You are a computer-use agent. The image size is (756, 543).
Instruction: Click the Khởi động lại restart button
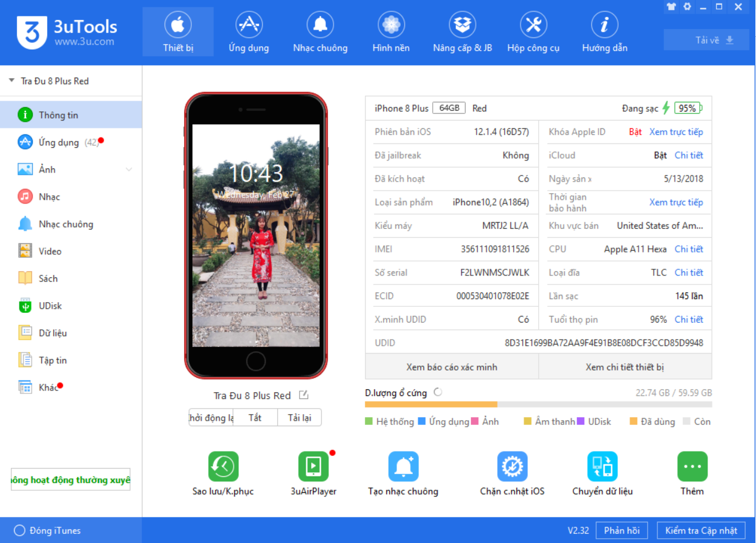click(x=211, y=418)
